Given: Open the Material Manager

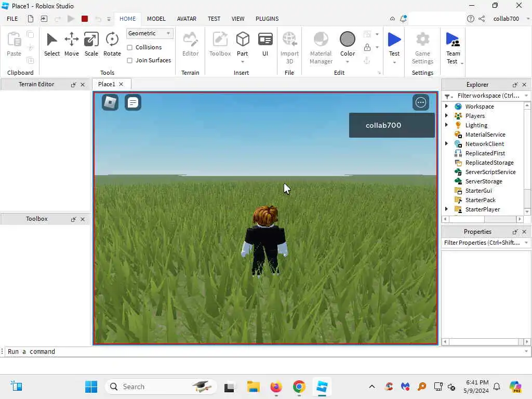Looking at the screenshot, I should 321,47.
